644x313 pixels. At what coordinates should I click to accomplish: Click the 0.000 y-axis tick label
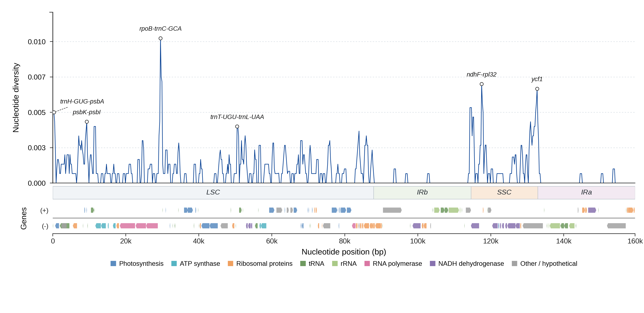pos(37,183)
